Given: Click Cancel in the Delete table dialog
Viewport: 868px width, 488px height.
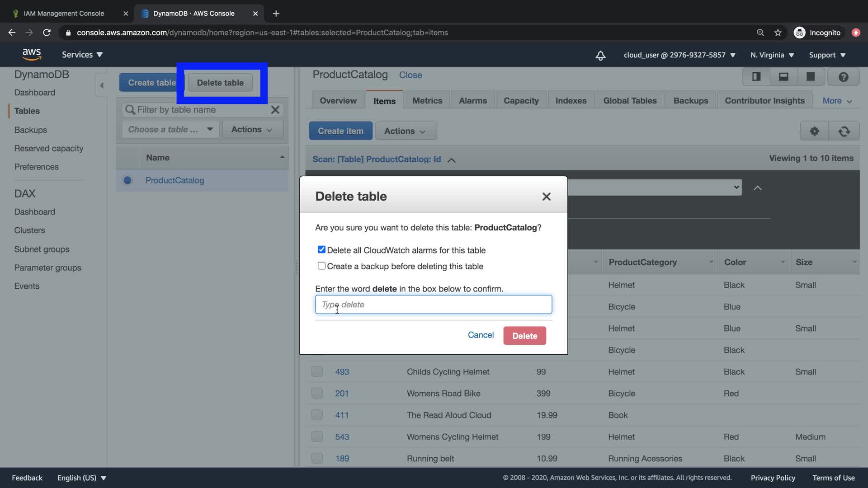Looking at the screenshot, I should click(480, 335).
